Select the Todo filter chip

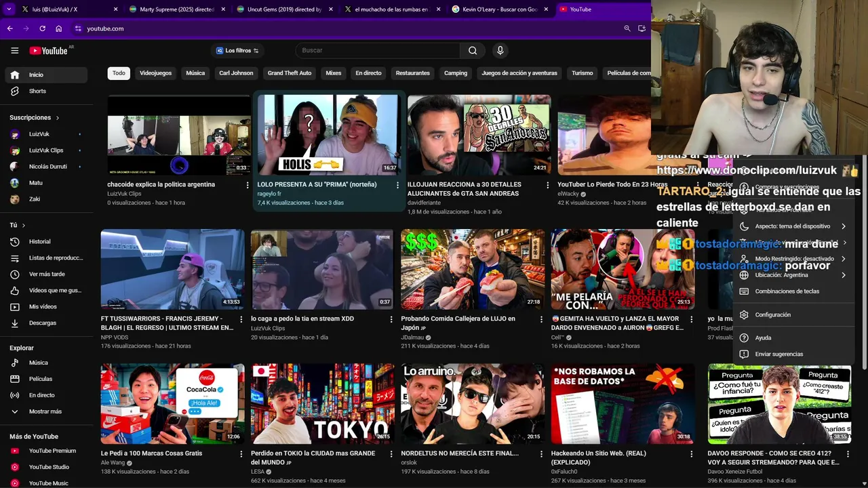coord(119,73)
